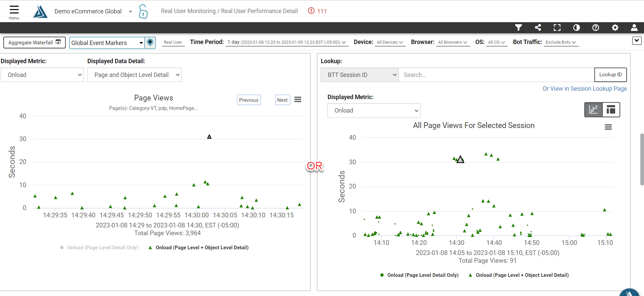Click the share icon
Screen dimensions: 644x296
click(538, 28)
